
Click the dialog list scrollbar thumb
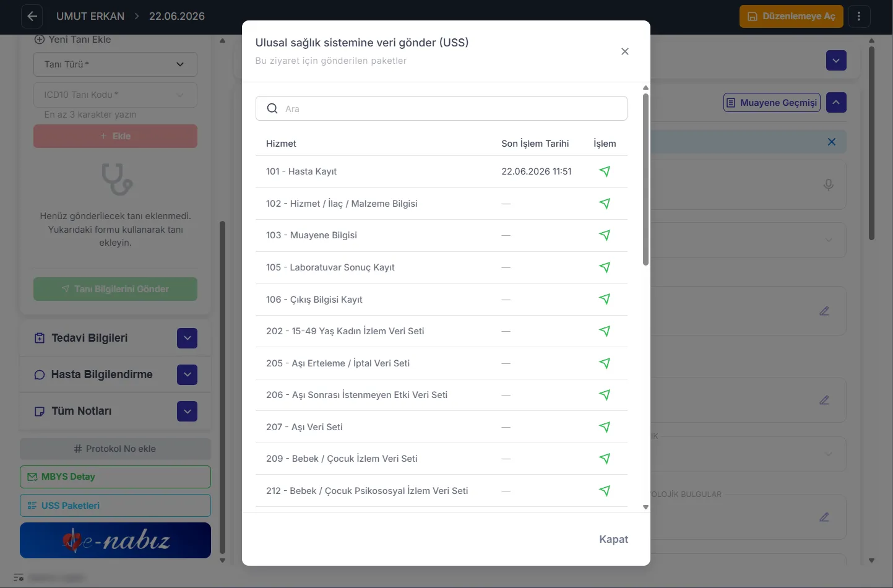(x=645, y=179)
